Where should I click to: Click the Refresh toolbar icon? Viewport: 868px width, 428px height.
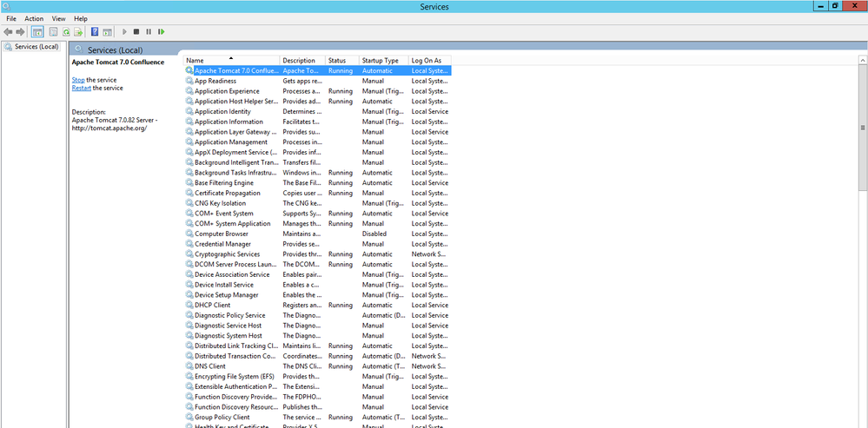coord(66,32)
